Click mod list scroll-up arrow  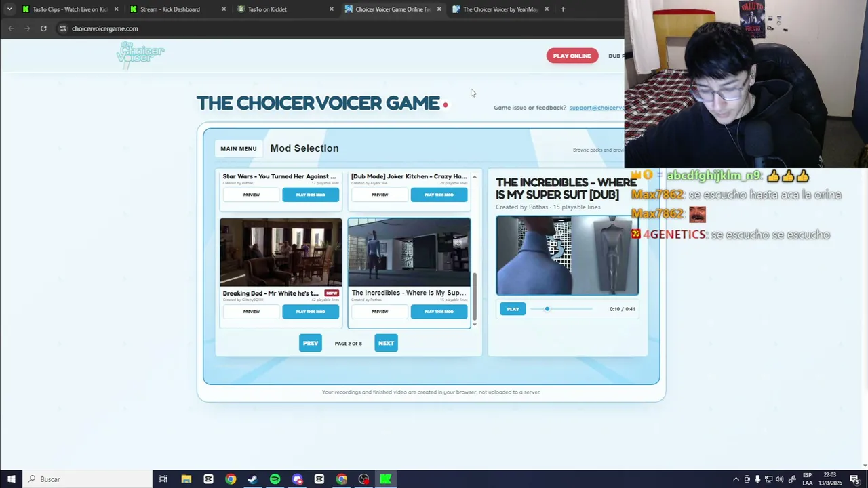pos(475,177)
